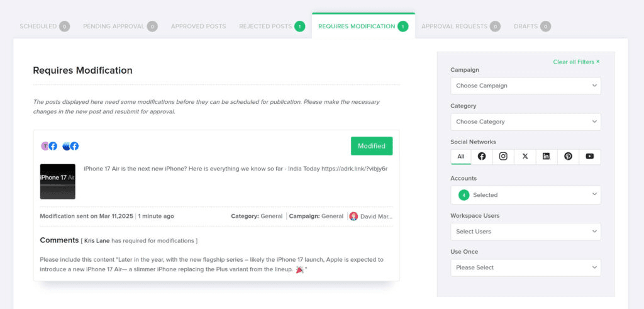Open the Select Users dropdown
Screen dimensions: 644x309
tap(526, 232)
